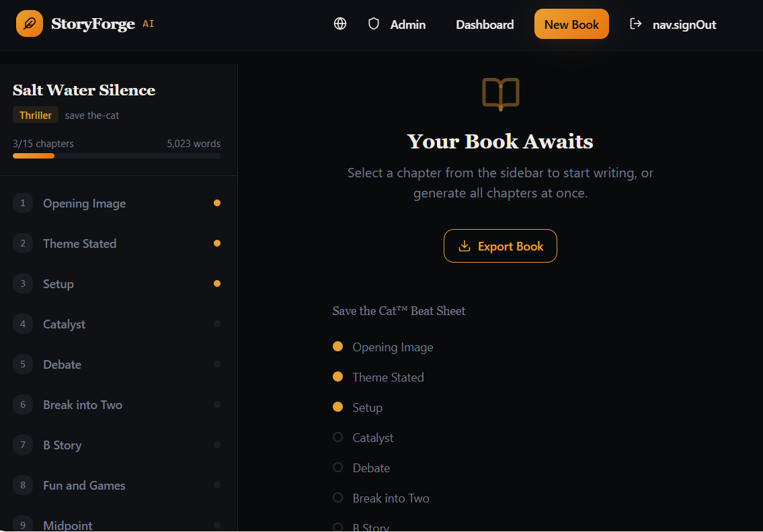Click the sign out arrow icon

(x=635, y=24)
